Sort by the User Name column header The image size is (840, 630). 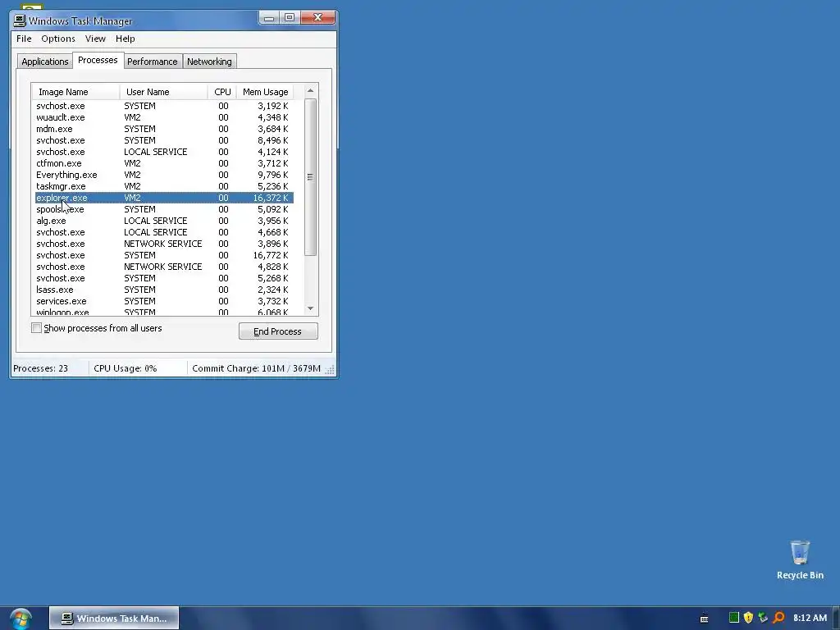tap(163, 92)
